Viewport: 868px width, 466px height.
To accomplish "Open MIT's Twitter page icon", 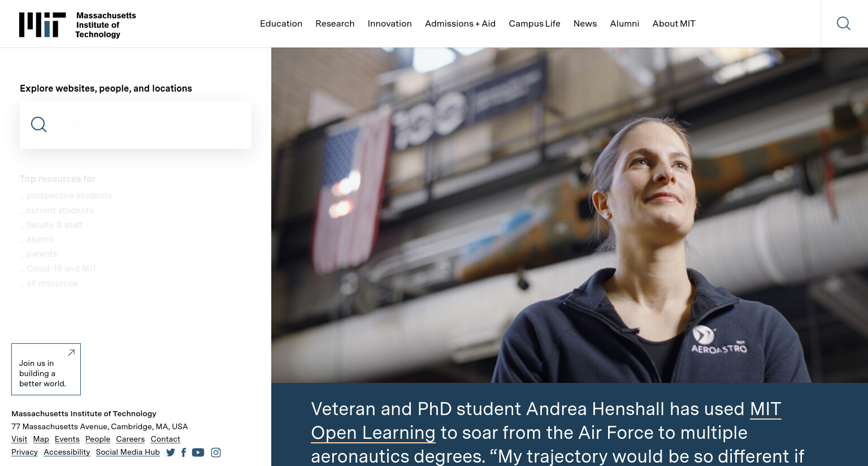I will click(x=171, y=452).
